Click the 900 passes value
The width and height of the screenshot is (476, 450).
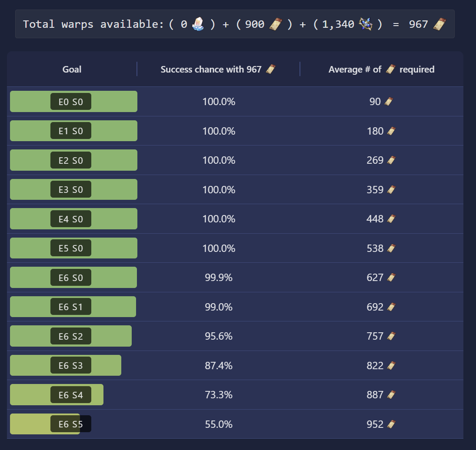click(254, 24)
